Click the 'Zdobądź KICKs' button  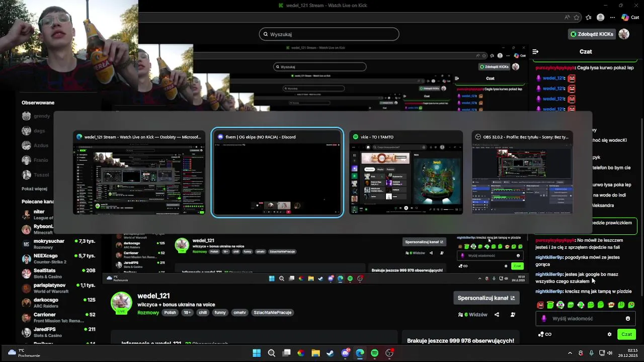[x=592, y=34]
